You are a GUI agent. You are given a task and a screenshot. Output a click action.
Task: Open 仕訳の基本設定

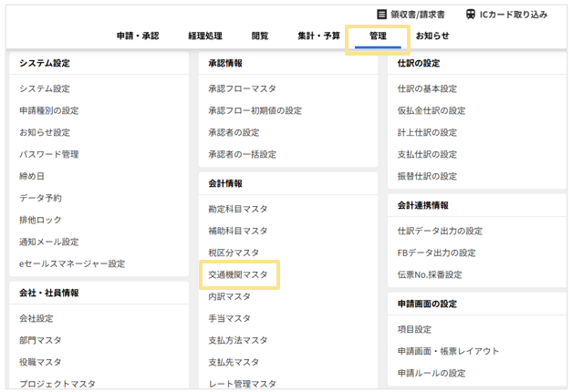pos(427,88)
